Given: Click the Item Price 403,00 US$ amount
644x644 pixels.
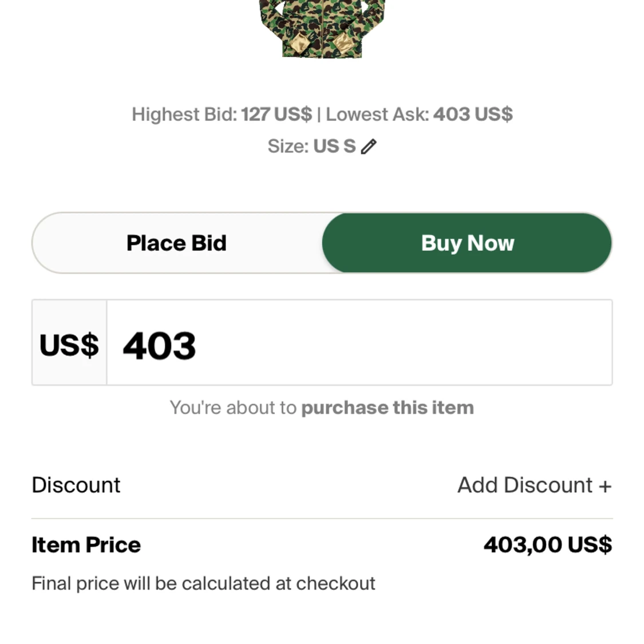Looking at the screenshot, I should click(x=548, y=544).
